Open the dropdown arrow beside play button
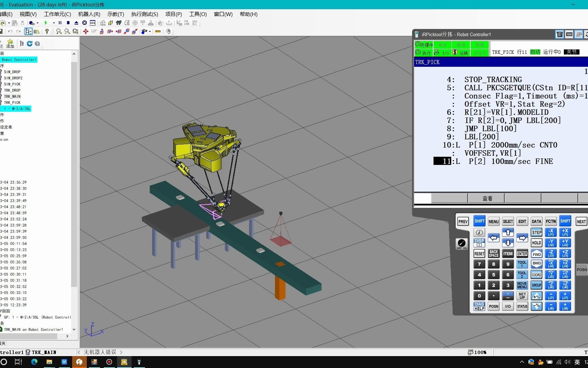 click(54, 23)
